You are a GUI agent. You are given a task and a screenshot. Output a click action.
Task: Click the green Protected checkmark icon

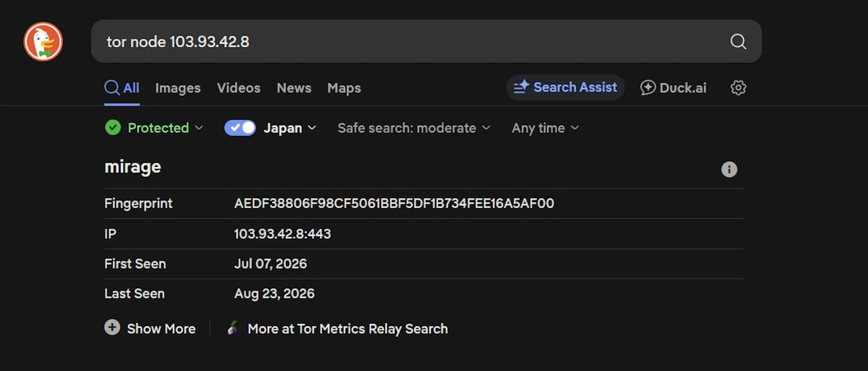[113, 128]
